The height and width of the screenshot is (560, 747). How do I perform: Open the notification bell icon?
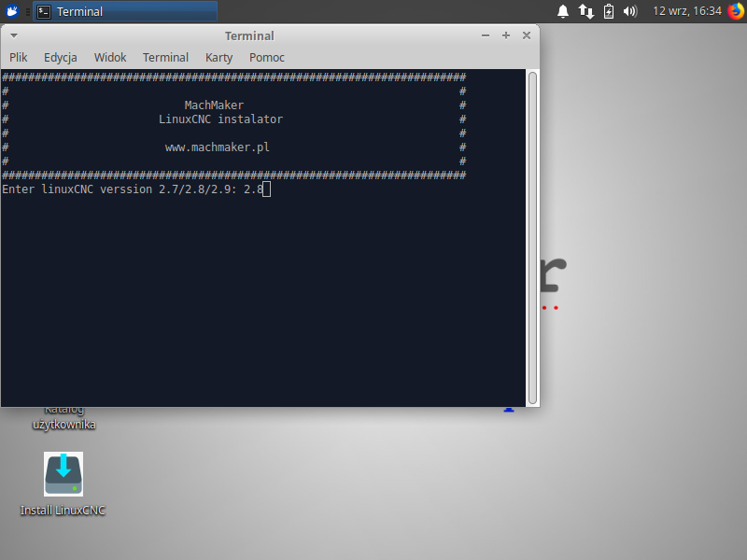click(563, 11)
